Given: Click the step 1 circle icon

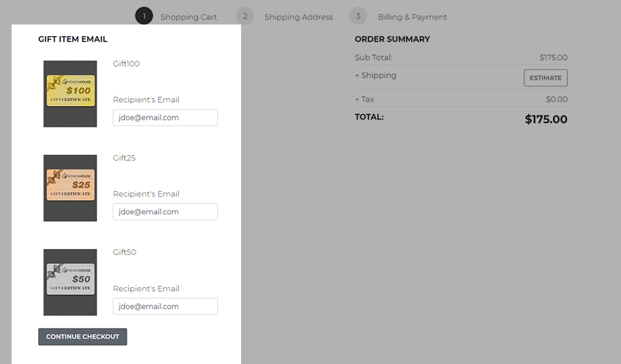Looking at the screenshot, I should point(144,16).
